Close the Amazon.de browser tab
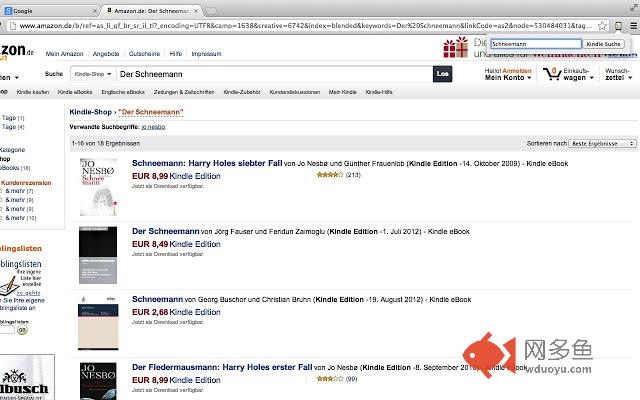 coord(196,11)
